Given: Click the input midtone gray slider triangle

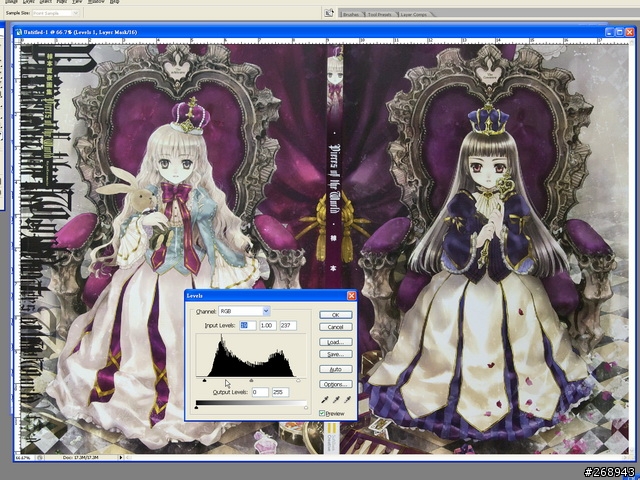Looking at the screenshot, I should [x=251, y=380].
